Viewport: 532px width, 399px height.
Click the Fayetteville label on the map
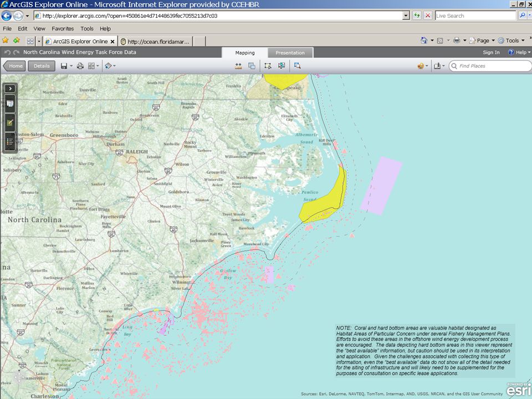[x=113, y=217]
